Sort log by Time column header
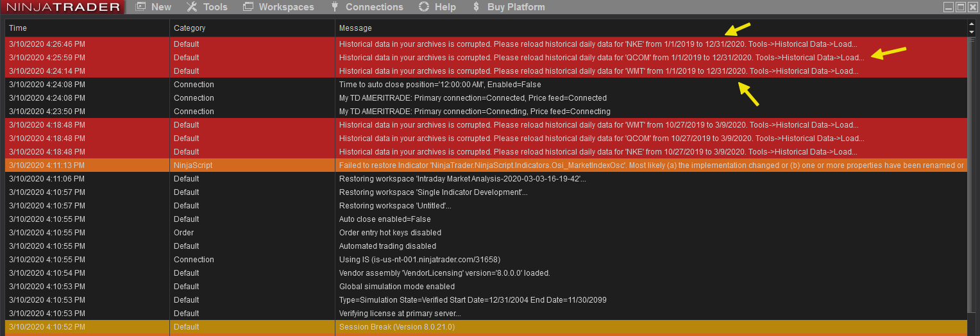Viewport: 980px width, 336px height. [x=87, y=28]
